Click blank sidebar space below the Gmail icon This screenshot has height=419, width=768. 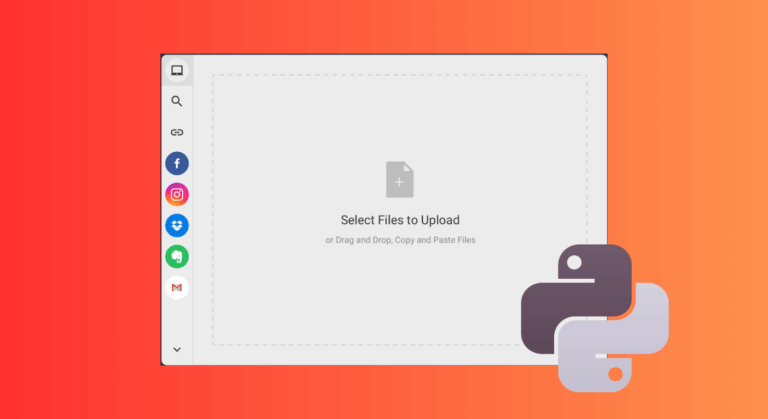coord(177,320)
